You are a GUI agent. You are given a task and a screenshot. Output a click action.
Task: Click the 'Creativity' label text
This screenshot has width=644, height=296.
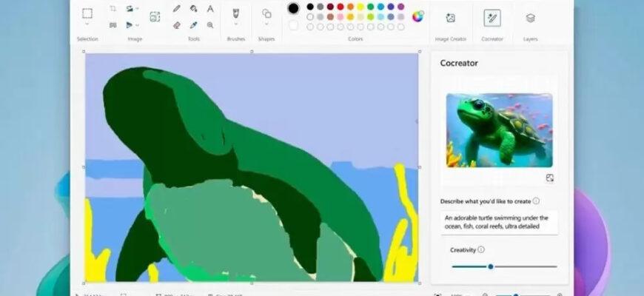point(463,250)
